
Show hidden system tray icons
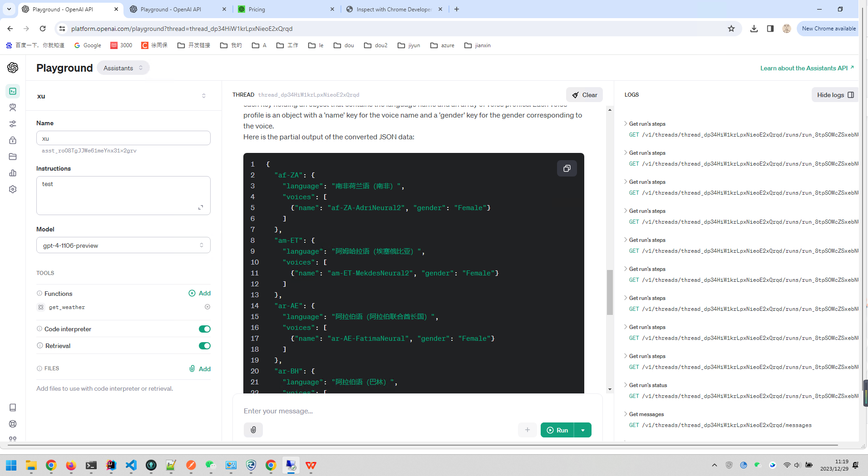(714, 465)
